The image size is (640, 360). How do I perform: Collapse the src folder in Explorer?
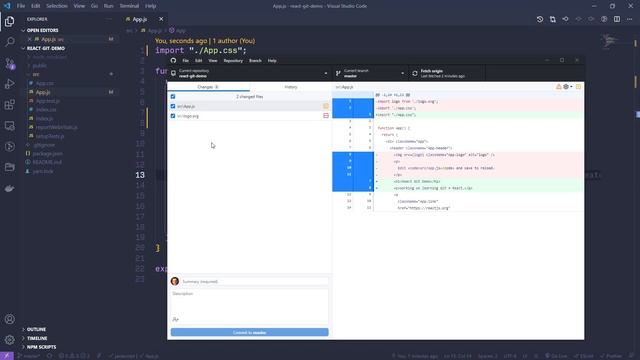(36, 74)
